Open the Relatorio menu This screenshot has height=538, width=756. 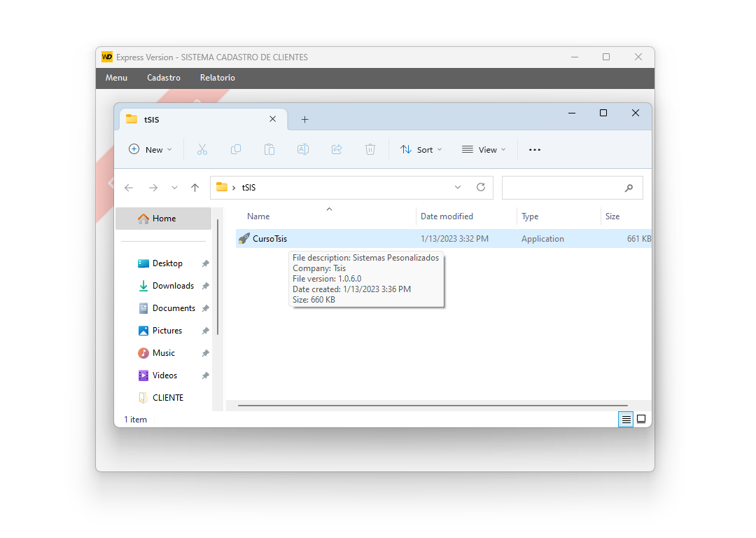tap(218, 78)
